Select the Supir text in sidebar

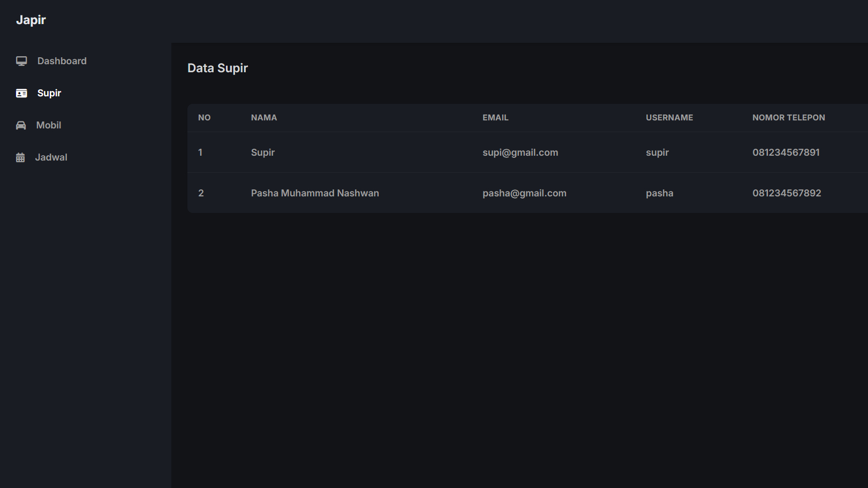pyautogui.click(x=49, y=93)
